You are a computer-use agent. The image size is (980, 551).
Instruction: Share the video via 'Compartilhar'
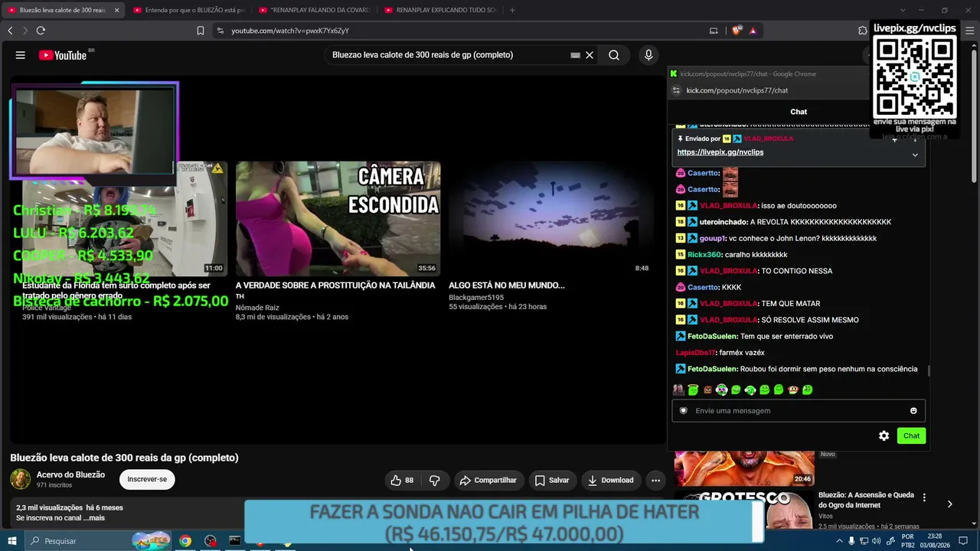[488, 481]
